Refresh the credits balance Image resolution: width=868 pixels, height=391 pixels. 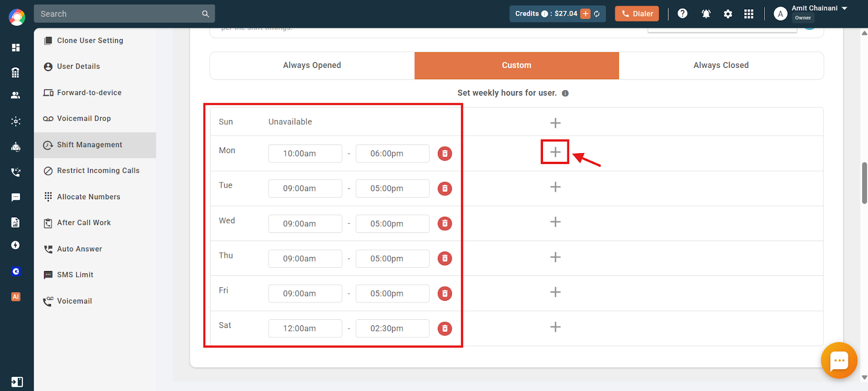597,14
